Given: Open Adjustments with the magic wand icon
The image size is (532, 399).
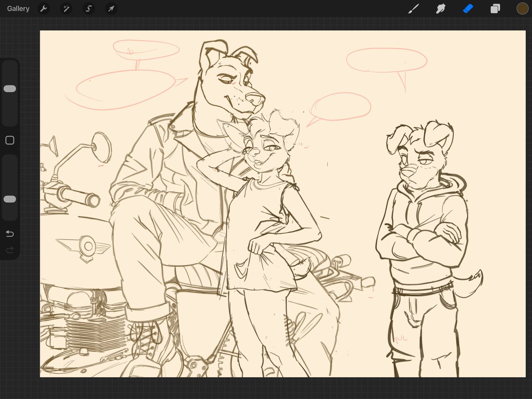Looking at the screenshot, I should (66, 8).
